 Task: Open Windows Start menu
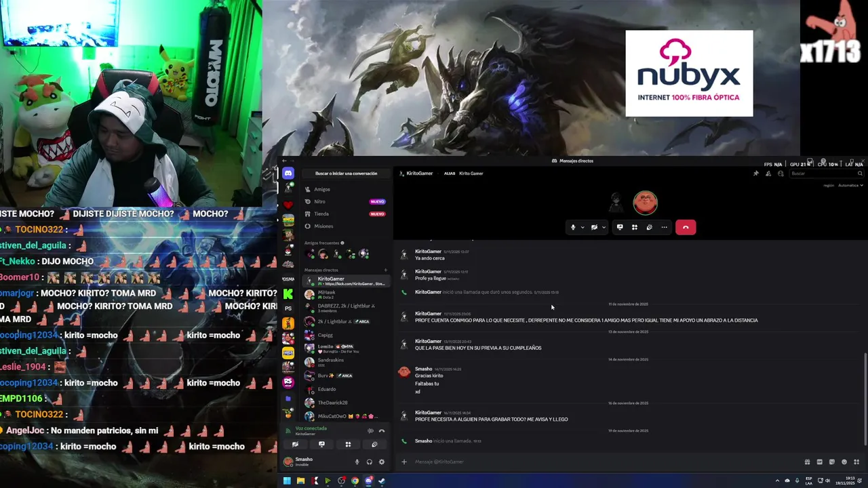287,481
